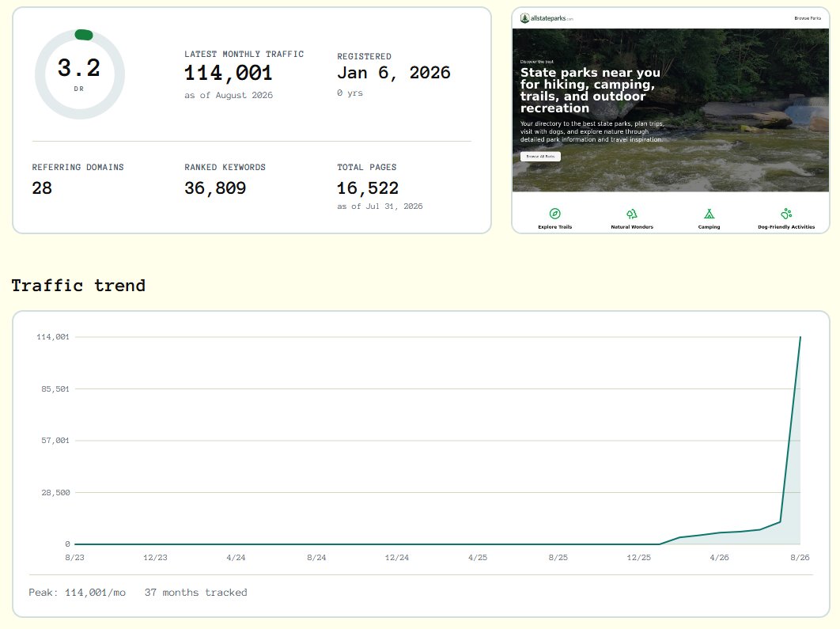Screen dimensions: 840x629
Task: Click the Dog-Friendly Activities label
Action: (786, 227)
